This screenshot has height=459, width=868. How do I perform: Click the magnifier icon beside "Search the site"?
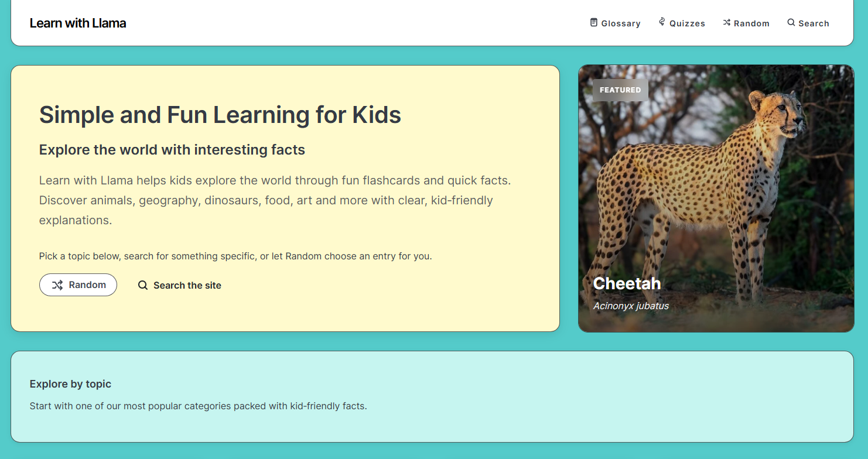(x=143, y=286)
